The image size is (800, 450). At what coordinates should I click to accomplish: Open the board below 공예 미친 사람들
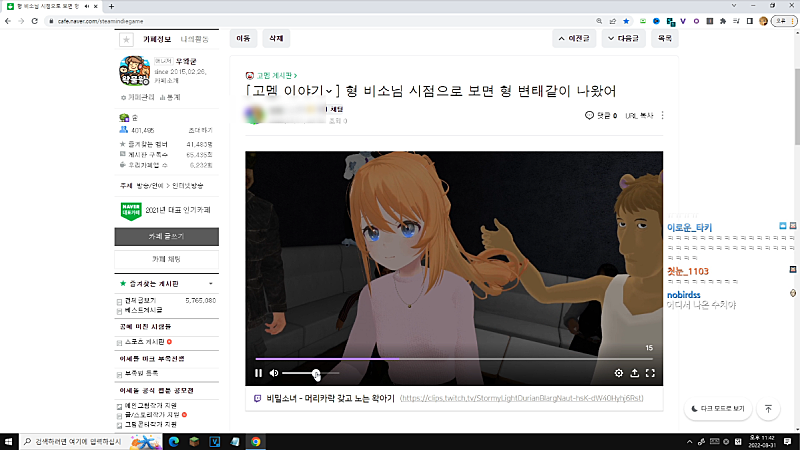pos(144,342)
